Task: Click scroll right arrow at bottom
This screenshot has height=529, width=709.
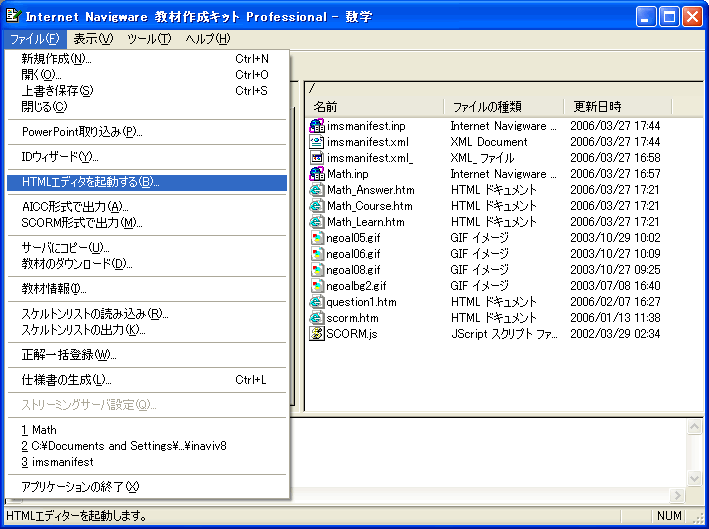Action: pyautogui.click(x=677, y=495)
